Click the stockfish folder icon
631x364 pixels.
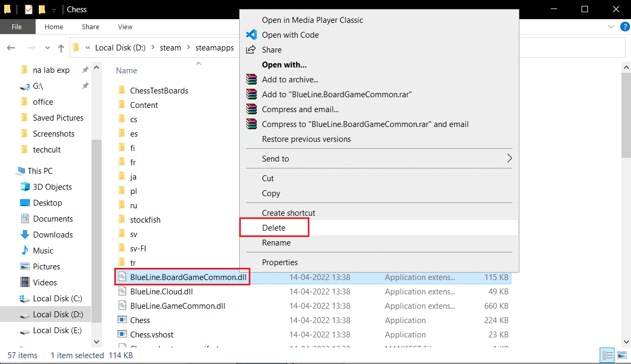[122, 219]
